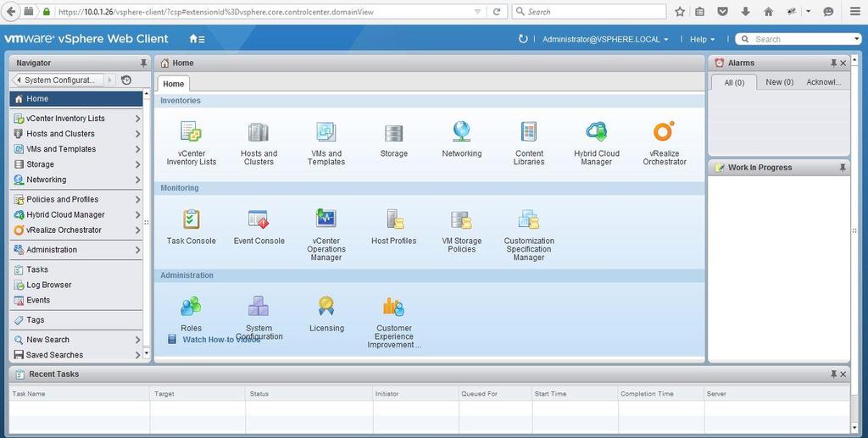This screenshot has width=868, height=438.
Task: Expand Hosts and Clusters navigator arrow
Action: [x=138, y=134]
